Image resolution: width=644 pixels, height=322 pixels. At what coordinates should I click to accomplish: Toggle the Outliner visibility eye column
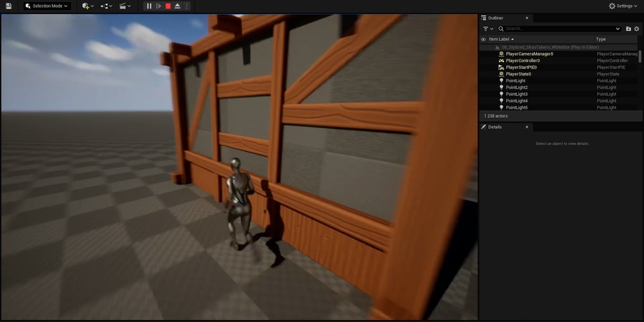click(483, 40)
